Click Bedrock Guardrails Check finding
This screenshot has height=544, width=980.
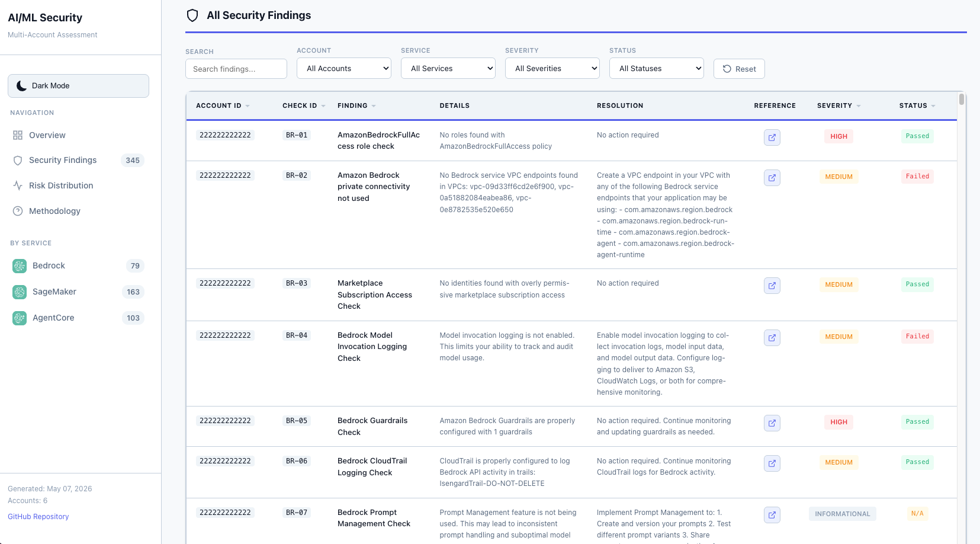[372, 427]
